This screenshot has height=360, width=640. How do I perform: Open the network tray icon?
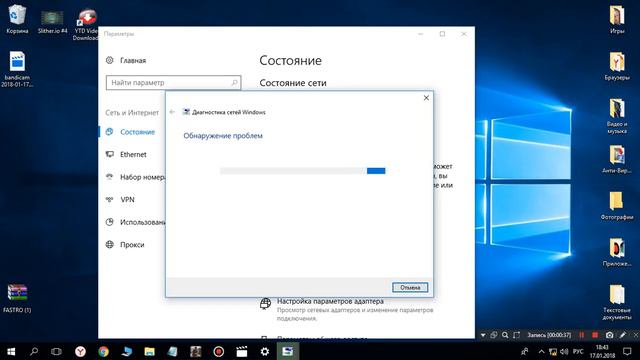click(553, 351)
